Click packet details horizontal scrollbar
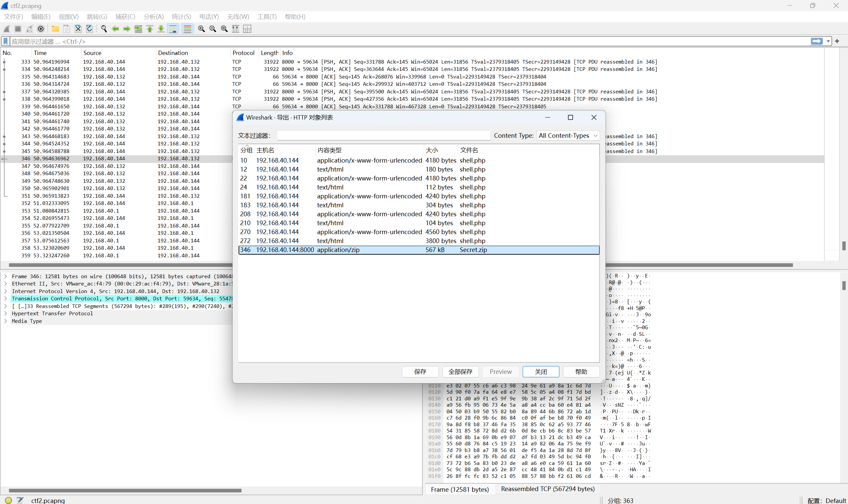 [125, 490]
